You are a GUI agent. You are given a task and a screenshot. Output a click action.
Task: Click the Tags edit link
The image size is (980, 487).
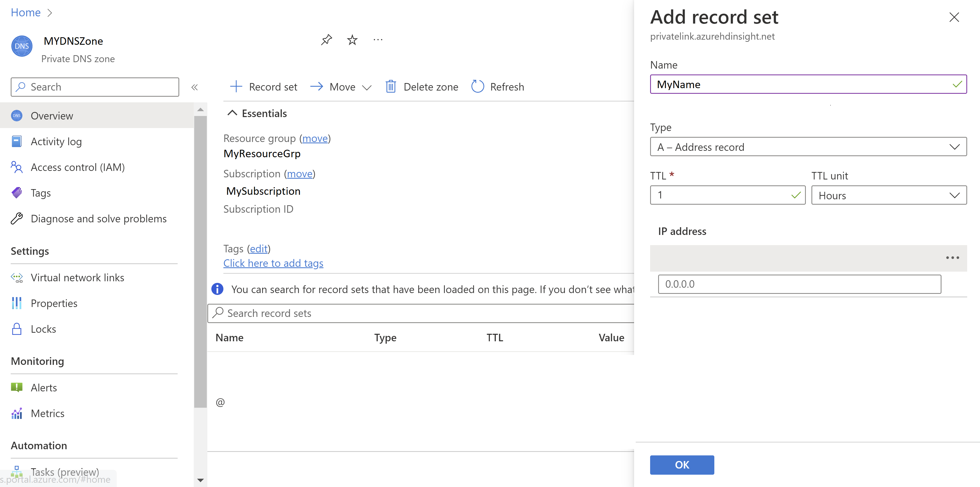pyautogui.click(x=259, y=249)
